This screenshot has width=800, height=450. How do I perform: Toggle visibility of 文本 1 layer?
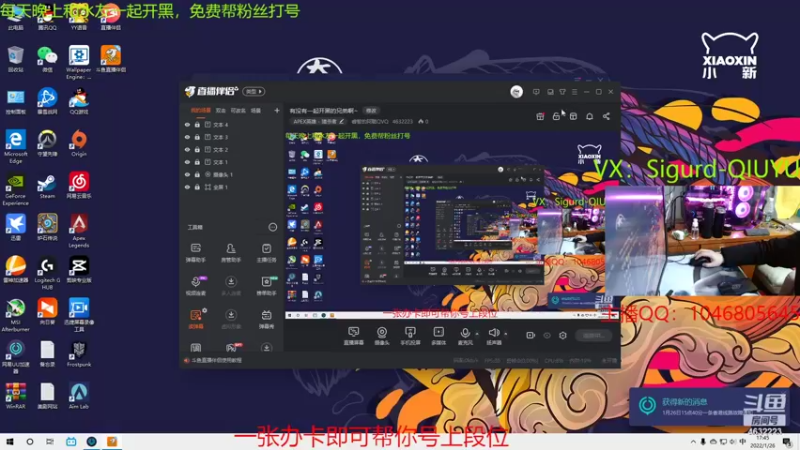click(187, 162)
